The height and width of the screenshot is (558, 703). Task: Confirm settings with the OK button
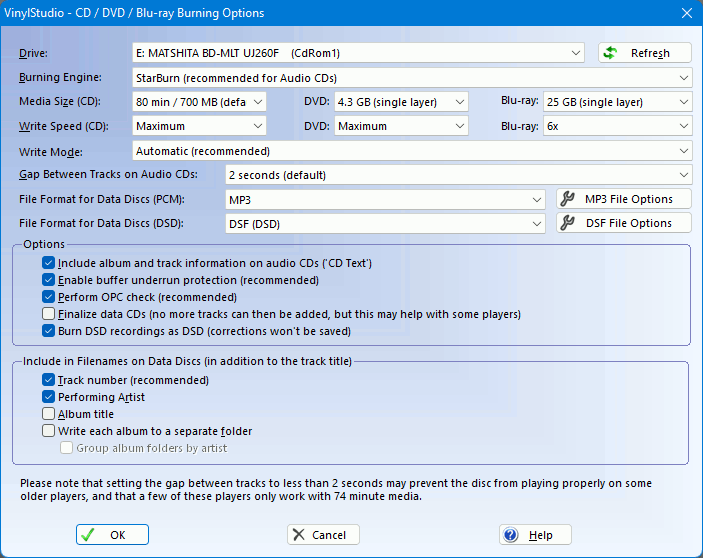click(x=112, y=535)
